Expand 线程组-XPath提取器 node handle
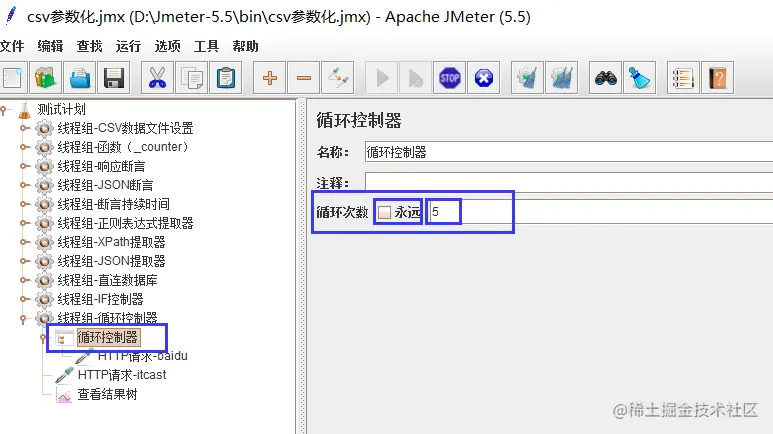 pos(24,242)
